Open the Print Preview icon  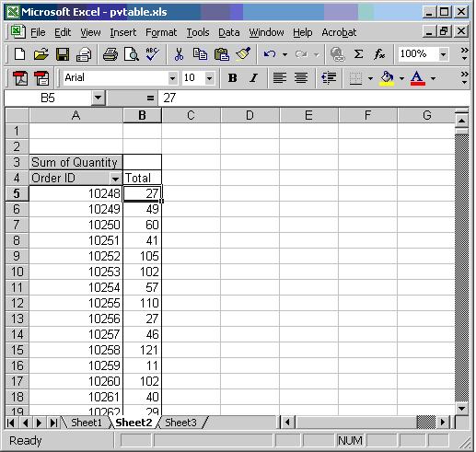click(132, 54)
